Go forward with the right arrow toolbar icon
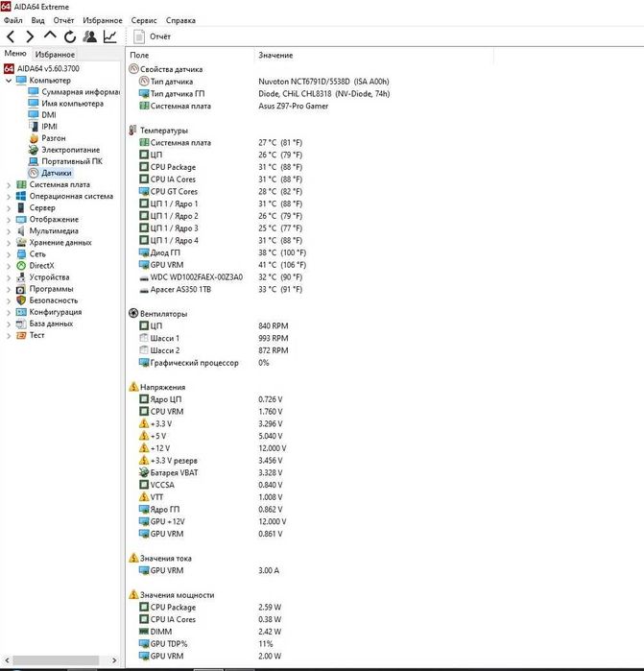The height and width of the screenshot is (671, 644). [x=30, y=36]
